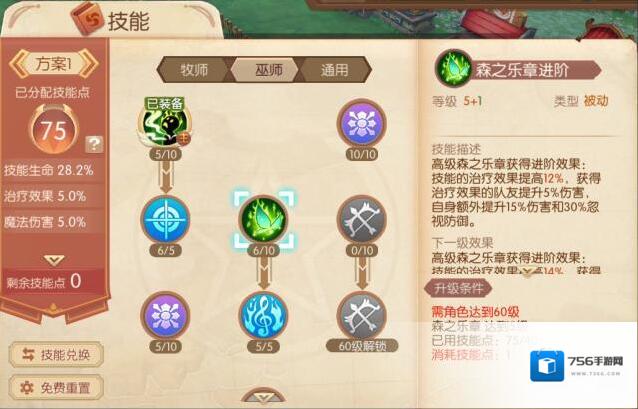
Task: Select the equipped green shadow skill icon
Action: tap(165, 123)
